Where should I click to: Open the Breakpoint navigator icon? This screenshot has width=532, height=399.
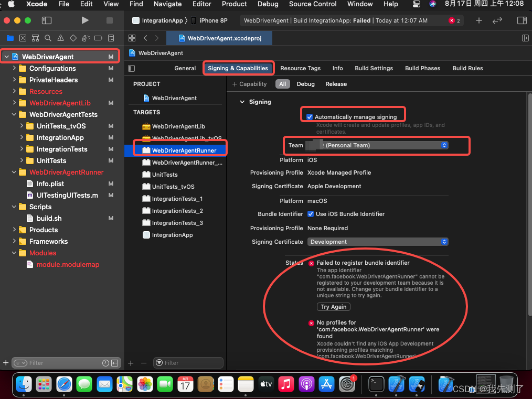click(99, 38)
